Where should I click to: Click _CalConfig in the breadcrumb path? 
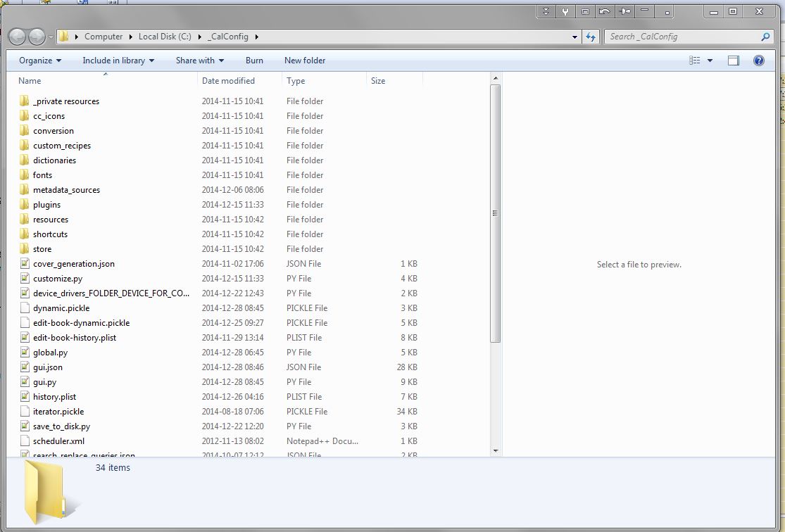[x=228, y=37]
